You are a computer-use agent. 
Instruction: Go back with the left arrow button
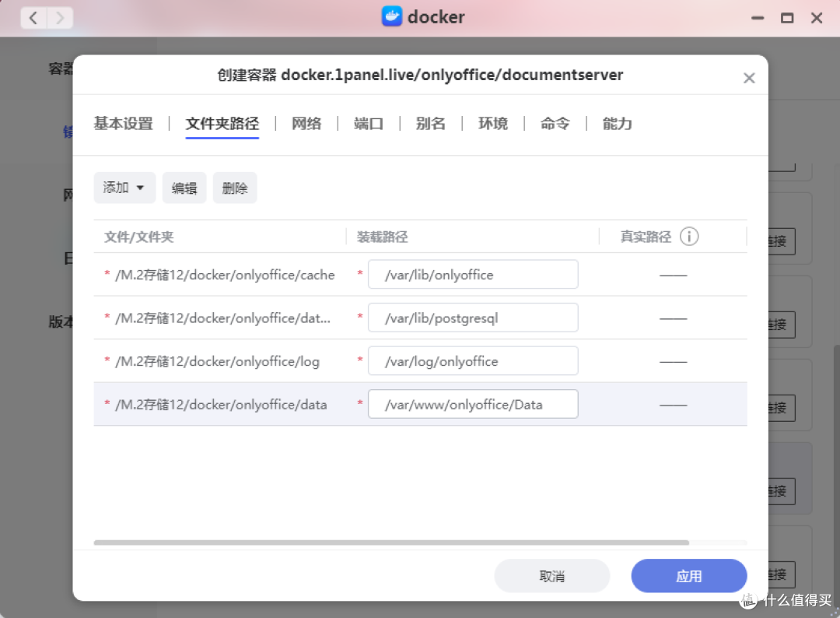pyautogui.click(x=33, y=18)
